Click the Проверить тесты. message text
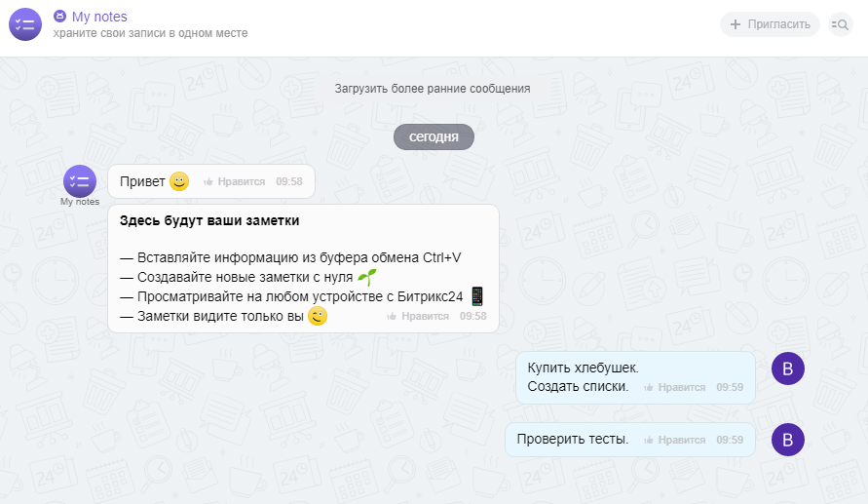 click(x=573, y=440)
